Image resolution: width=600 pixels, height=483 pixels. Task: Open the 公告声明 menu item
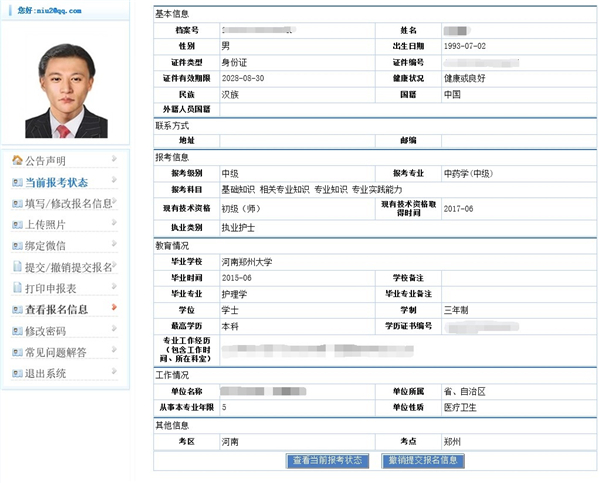pos(46,161)
